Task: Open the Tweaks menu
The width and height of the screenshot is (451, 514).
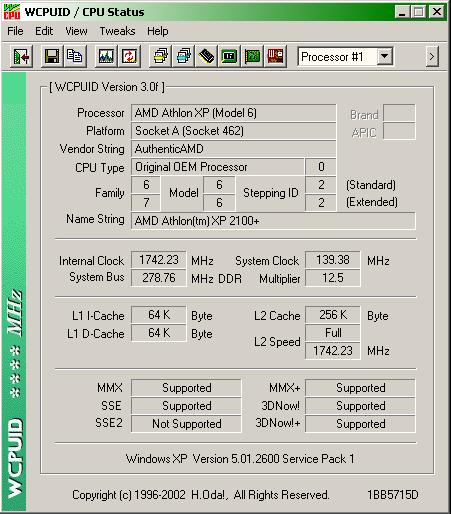Action: 118,31
